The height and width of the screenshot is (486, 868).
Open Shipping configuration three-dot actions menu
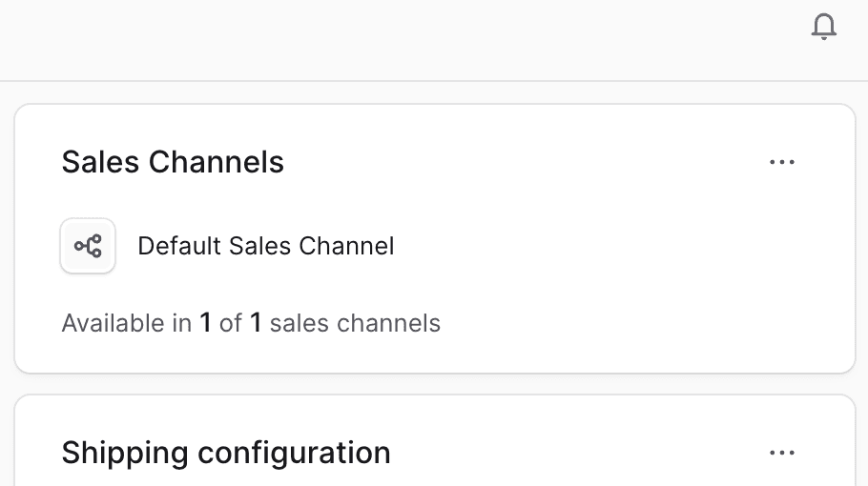click(782, 453)
